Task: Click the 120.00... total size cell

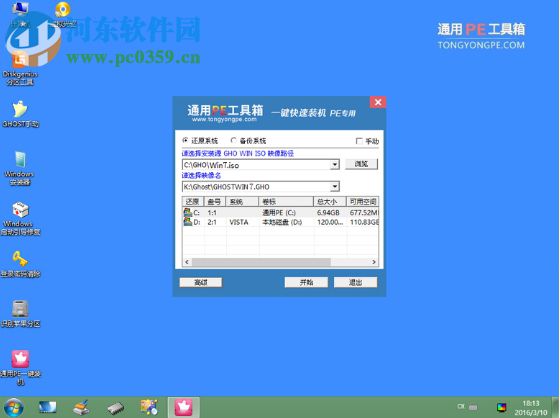Action: click(x=330, y=222)
